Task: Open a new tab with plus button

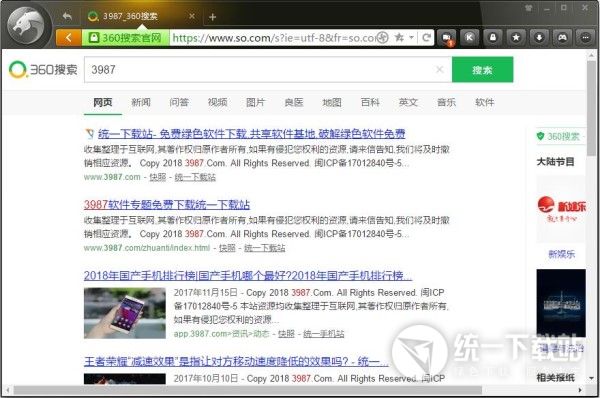Action: click(213, 17)
